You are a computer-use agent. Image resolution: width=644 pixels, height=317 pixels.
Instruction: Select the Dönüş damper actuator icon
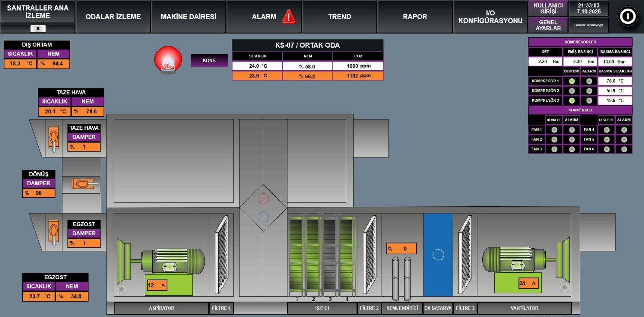click(85, 184)
